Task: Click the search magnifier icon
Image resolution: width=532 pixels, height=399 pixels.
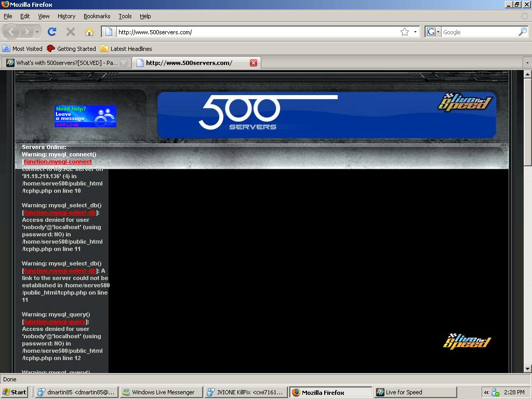Action: [523, 32]
